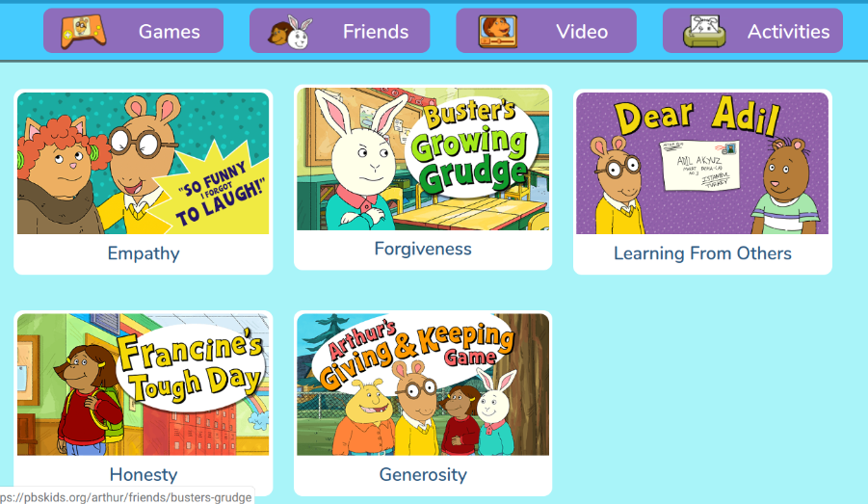868x504 pixels.
Task: Open the Games tab
Action: coord(133,31)
